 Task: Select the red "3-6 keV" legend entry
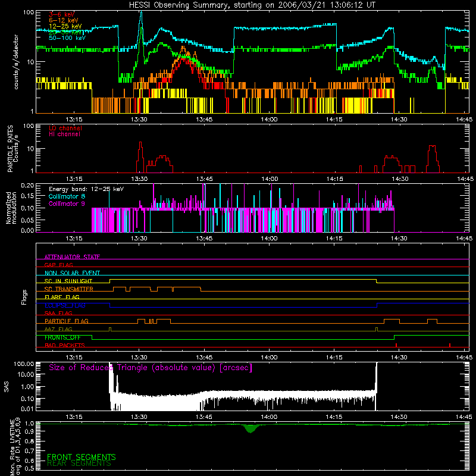pos(62,14)
